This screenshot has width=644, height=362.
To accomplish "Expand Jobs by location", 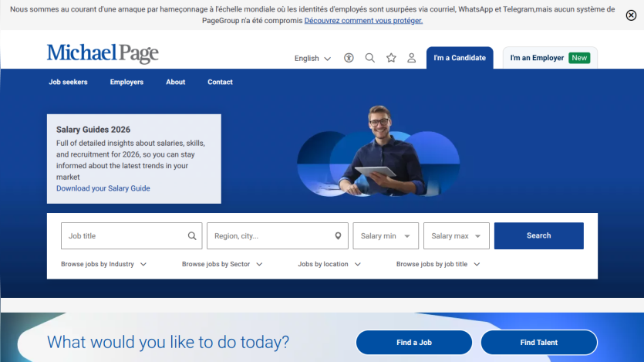I will pos(329,264).
